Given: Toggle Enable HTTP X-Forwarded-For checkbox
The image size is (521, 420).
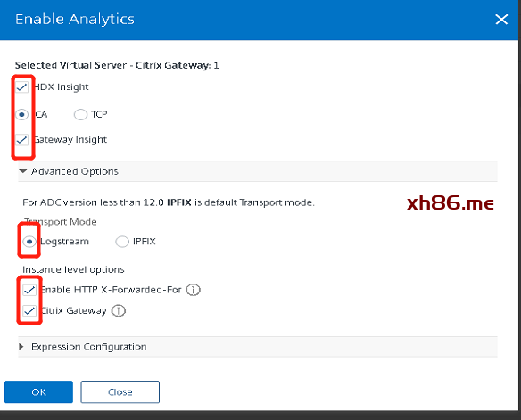Looking at the screenshot, I should coord(29,290).
